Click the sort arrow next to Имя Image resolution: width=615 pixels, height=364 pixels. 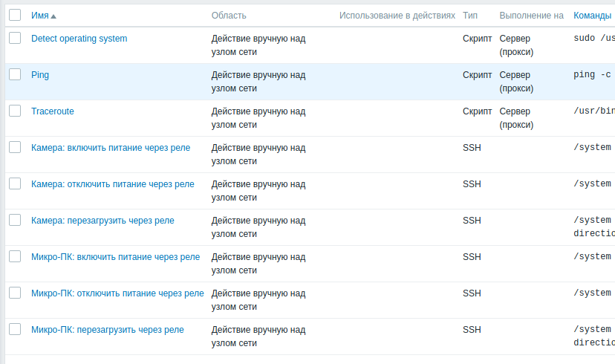[x=53, y=16]
